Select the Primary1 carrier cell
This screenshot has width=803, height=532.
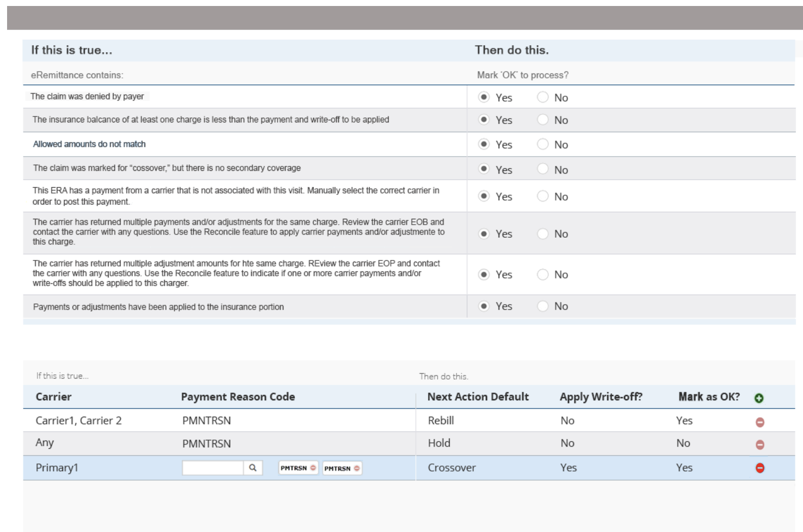click(x=57, y=468)
